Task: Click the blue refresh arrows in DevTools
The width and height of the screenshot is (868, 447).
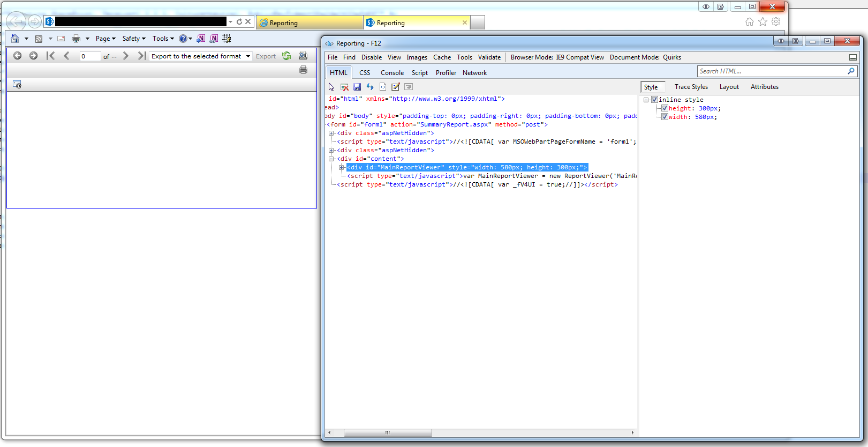Action: [x=370, y=87]
